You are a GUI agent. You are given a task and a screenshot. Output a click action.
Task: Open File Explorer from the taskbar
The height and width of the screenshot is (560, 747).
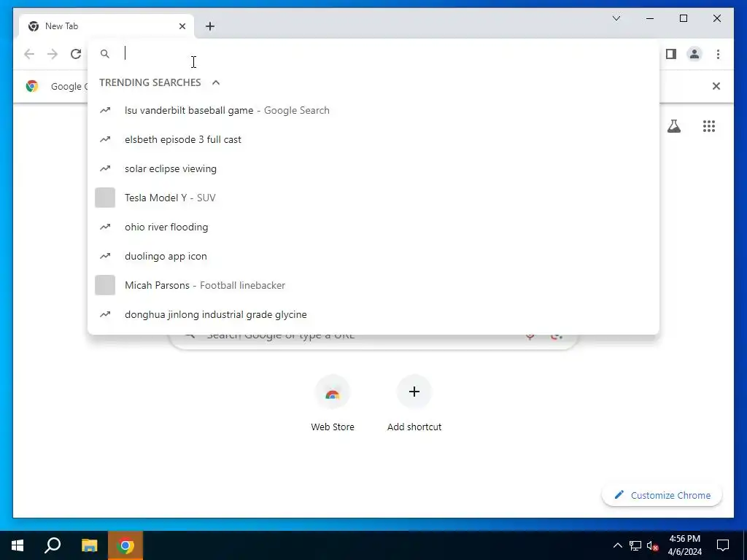click(x=89, y=545)
